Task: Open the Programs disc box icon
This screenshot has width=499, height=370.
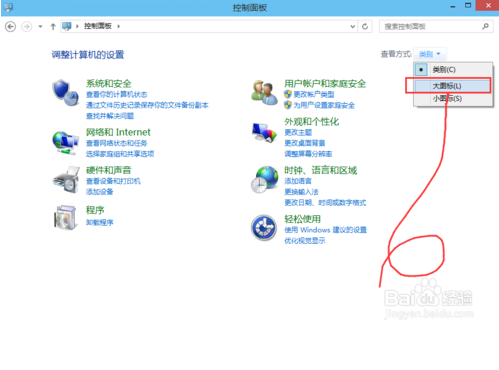Action: (x=65, y=217)
